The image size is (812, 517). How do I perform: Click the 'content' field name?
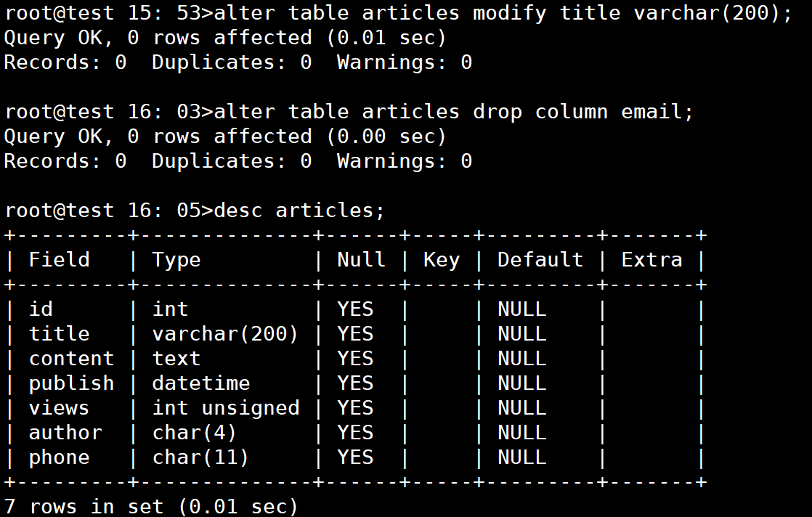[x=71, y=358]
